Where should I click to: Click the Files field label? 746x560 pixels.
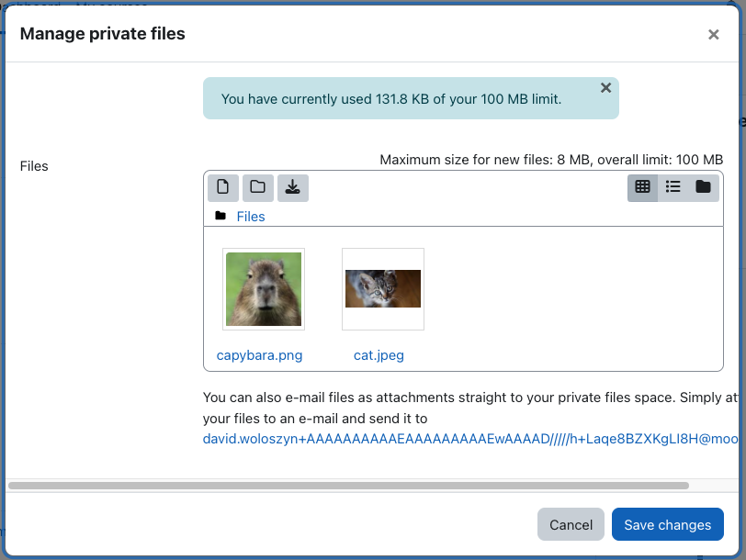pos(34,166)
